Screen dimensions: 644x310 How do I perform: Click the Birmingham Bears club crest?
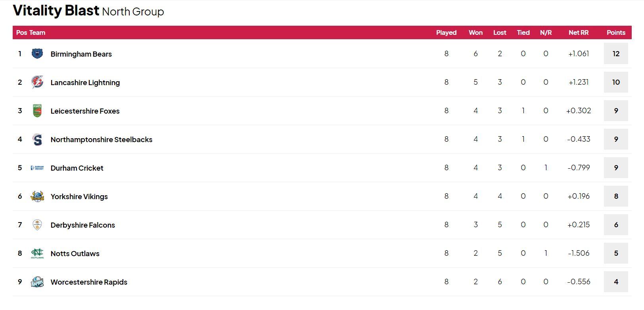36,54
